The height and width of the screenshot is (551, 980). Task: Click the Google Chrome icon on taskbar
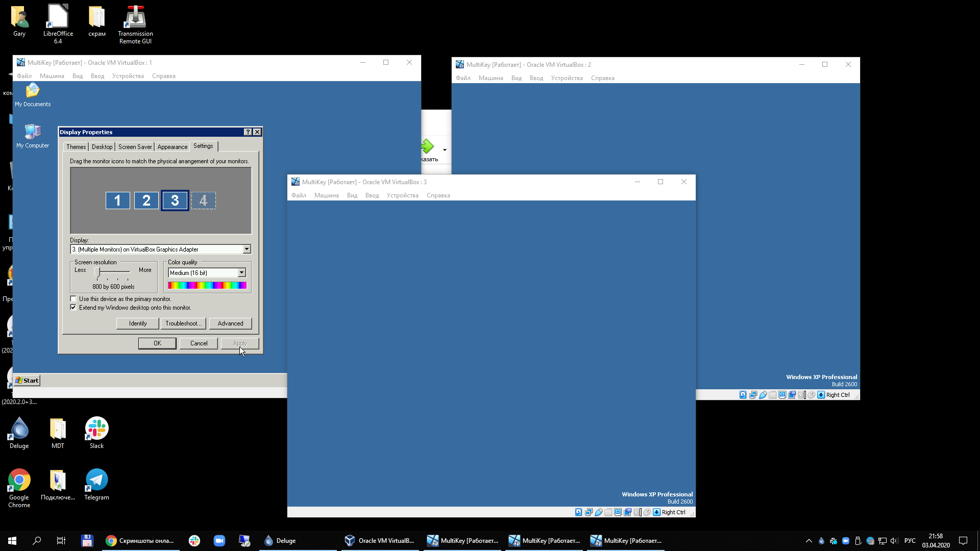(110, 540)
